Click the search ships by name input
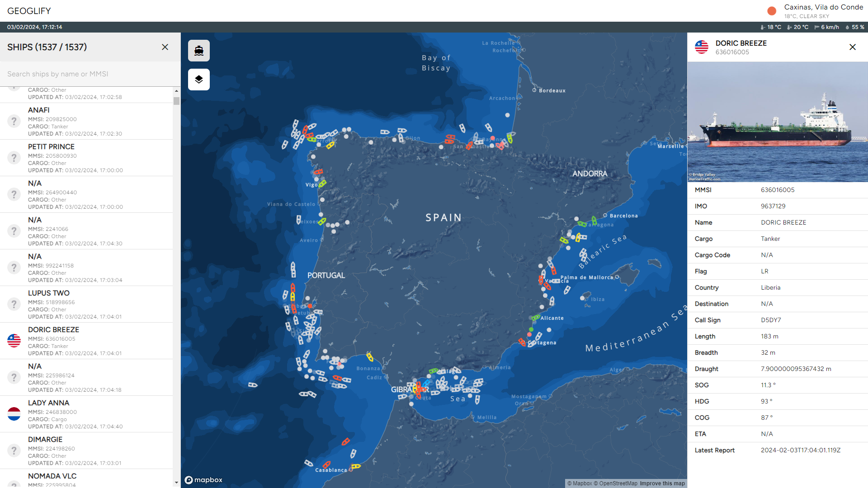The height and width of the screenshot is (488, 868). 90,74
